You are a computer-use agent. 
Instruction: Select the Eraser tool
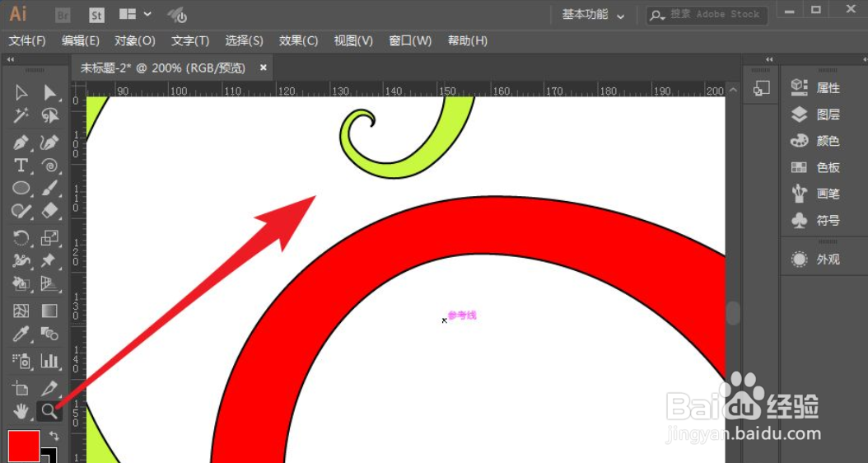(x=49, y=210)
